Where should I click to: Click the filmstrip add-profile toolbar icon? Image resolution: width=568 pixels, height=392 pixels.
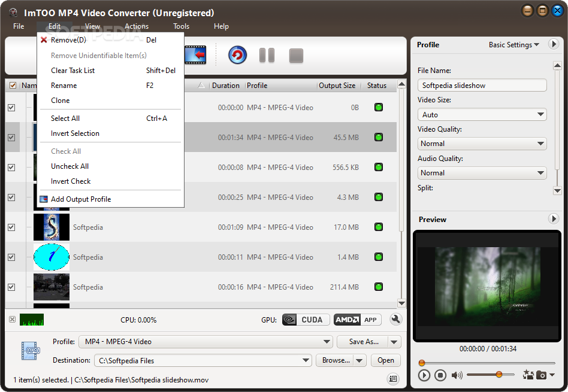click(x=195, y=55)
